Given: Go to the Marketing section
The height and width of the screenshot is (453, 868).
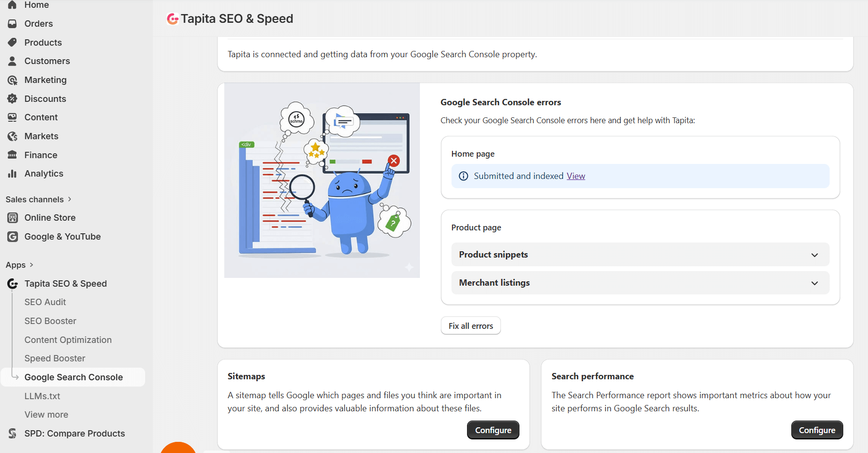Looking at the screenshot, I should (x=46, y=80).
